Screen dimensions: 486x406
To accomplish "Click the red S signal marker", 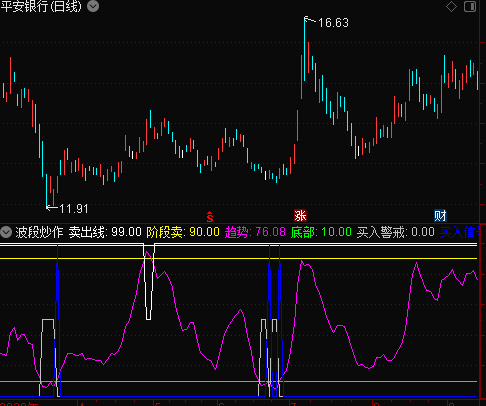I will (x=210, y=217).
